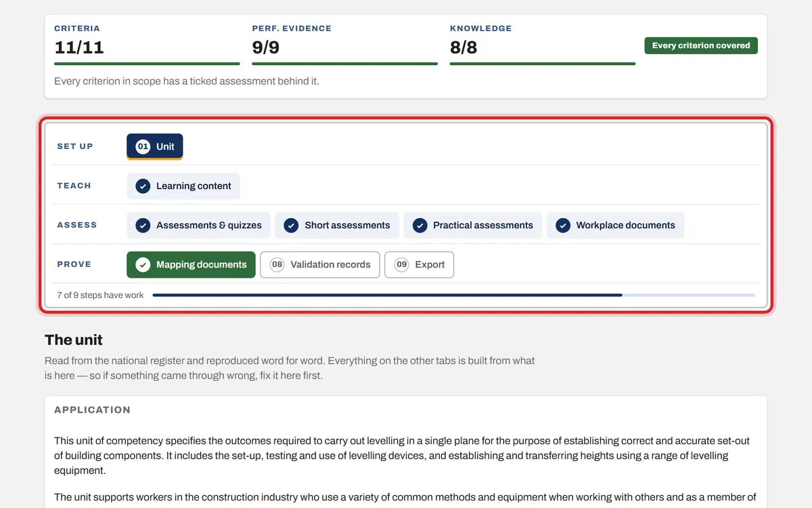The image size is (812, 508).
Task: Select the green Mapping documents step
Action: (191, 264)
